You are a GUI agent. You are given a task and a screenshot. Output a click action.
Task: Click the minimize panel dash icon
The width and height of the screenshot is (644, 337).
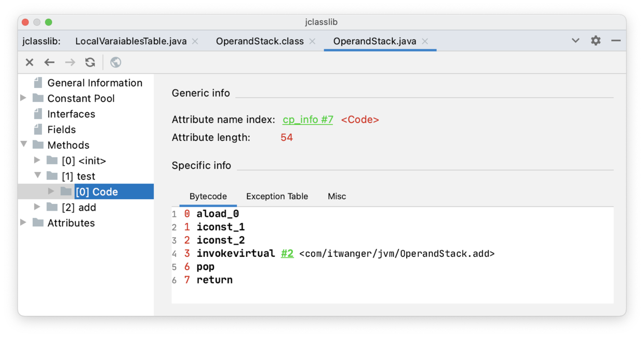616,41
